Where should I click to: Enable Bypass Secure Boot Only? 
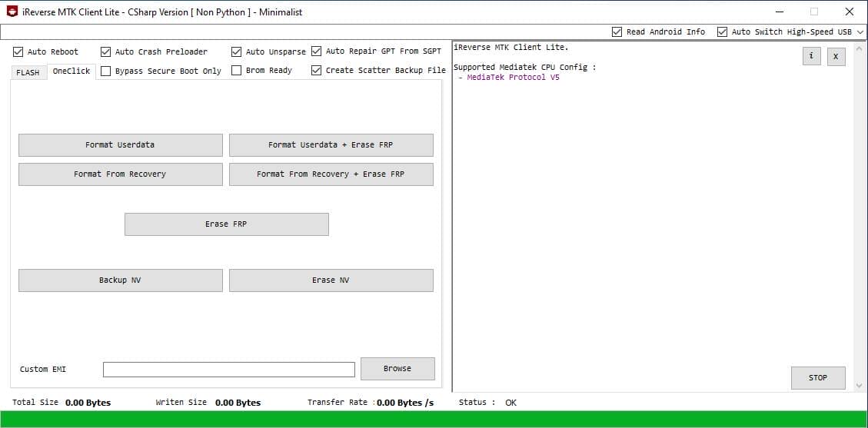[106, 71]
